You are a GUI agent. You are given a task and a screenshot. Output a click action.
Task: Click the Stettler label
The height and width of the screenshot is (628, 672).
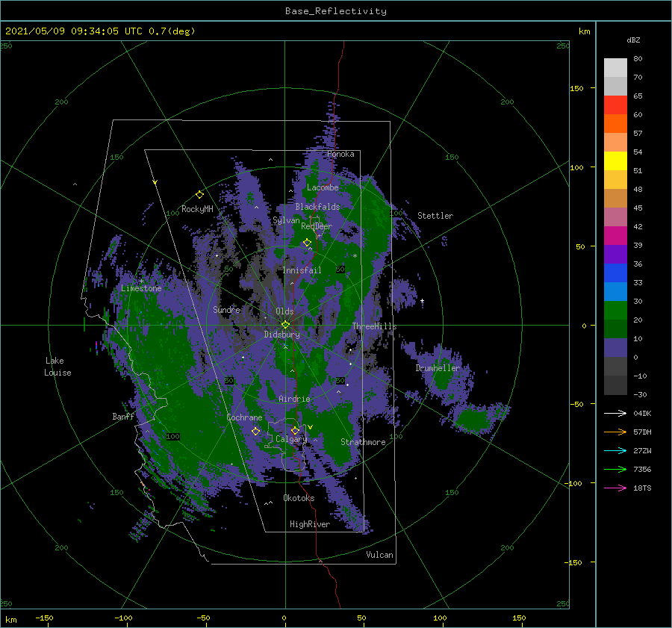435,216
